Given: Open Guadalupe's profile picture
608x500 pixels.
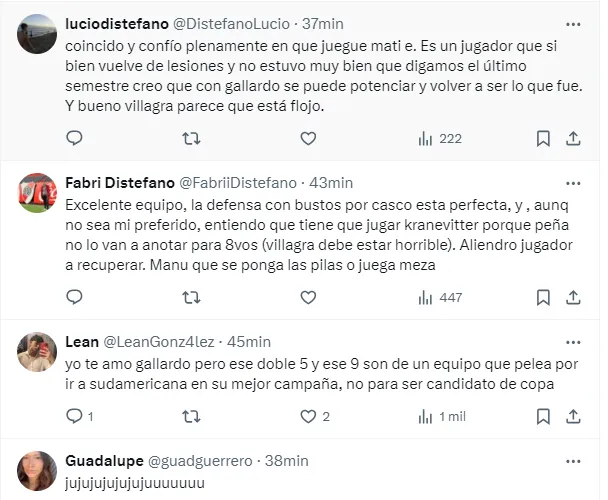Looking at the screenshot, I should tap(38, 469).
